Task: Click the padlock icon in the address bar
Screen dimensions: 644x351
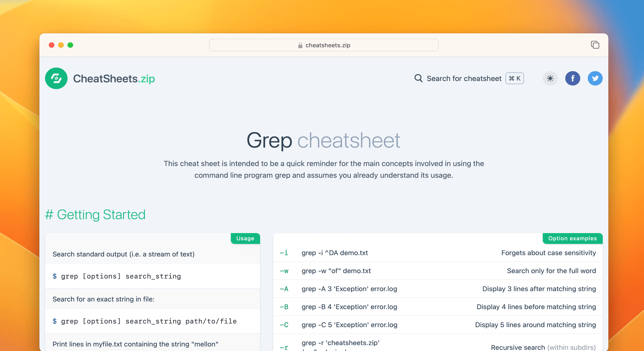Action: click(x=300, y=45)
